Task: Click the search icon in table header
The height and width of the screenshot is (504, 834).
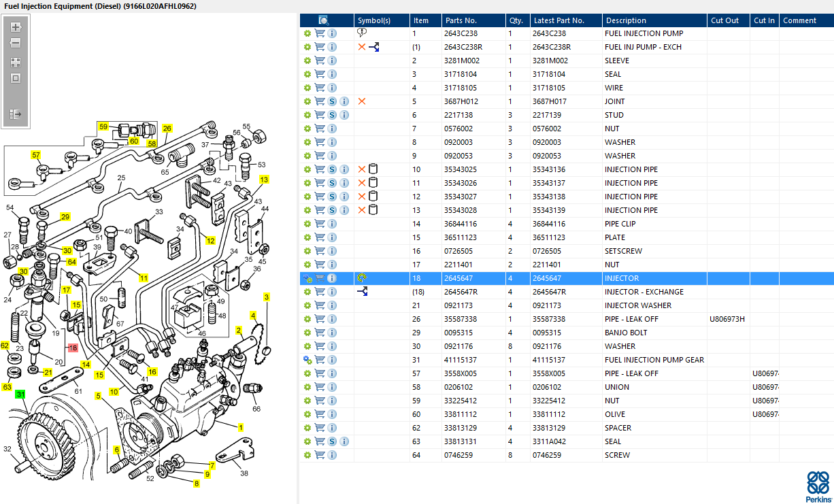Action: (x=324, y=20)
